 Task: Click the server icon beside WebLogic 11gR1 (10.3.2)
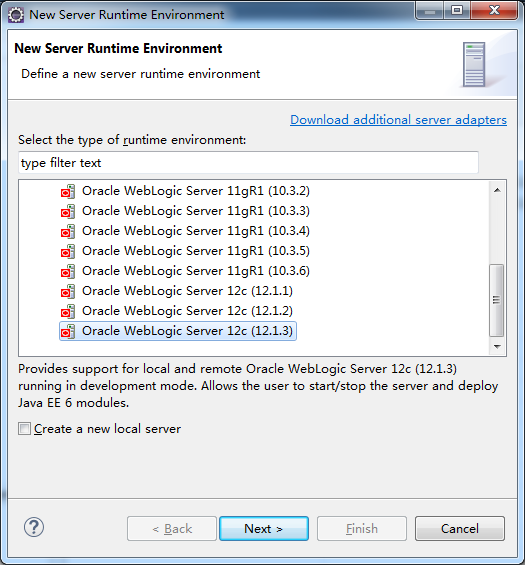68,191
